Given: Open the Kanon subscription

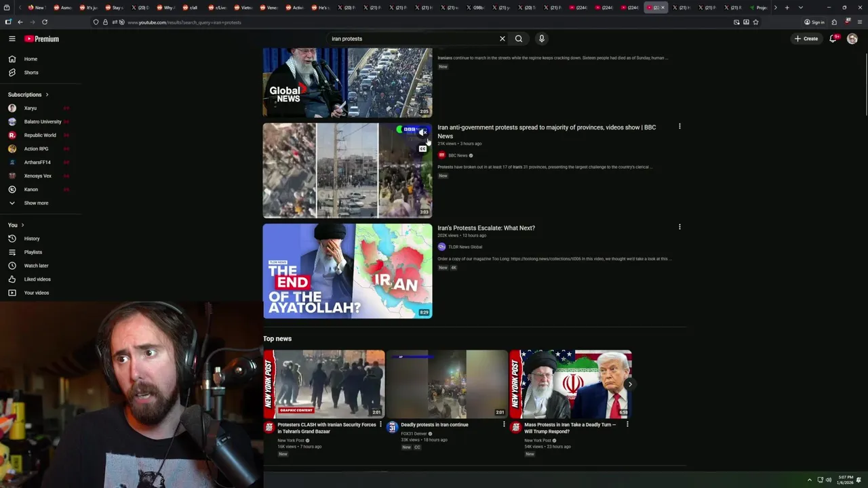Looking at the screenshot, I should pyautogui.click(x=41, y=189).
